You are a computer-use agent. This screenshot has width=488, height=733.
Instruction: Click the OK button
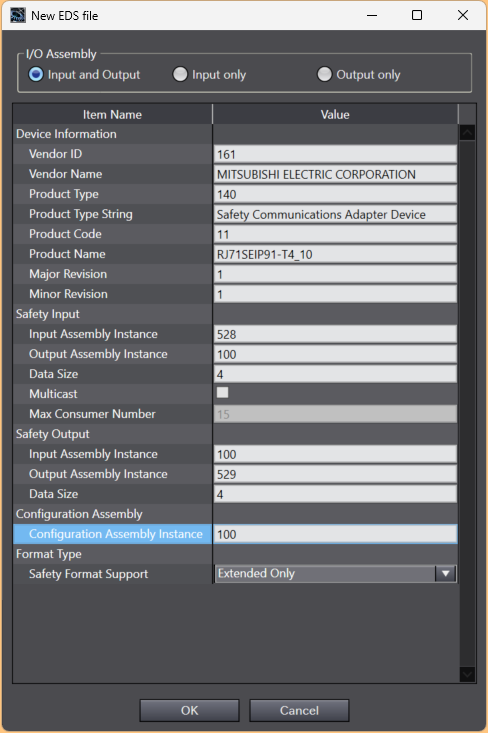[189, 710]
